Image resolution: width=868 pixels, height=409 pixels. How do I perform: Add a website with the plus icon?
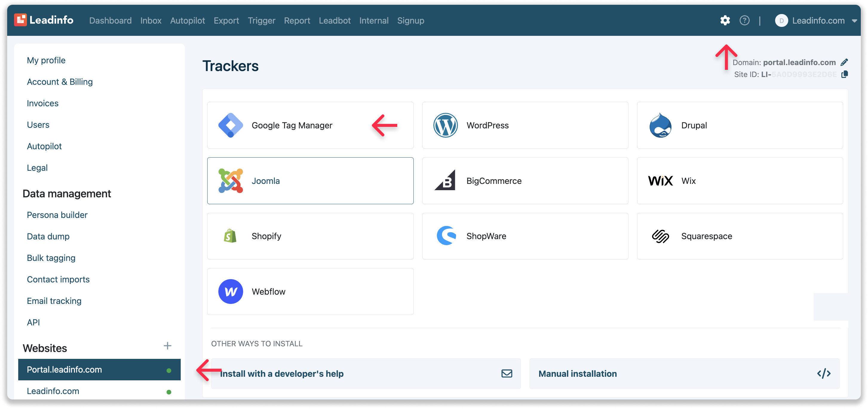point(167,346)
